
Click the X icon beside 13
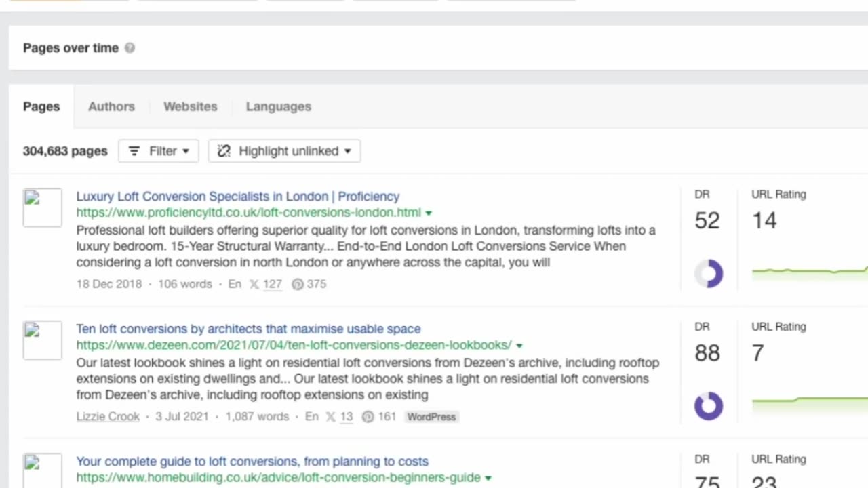pyautogui.click(x=331, y=417)
